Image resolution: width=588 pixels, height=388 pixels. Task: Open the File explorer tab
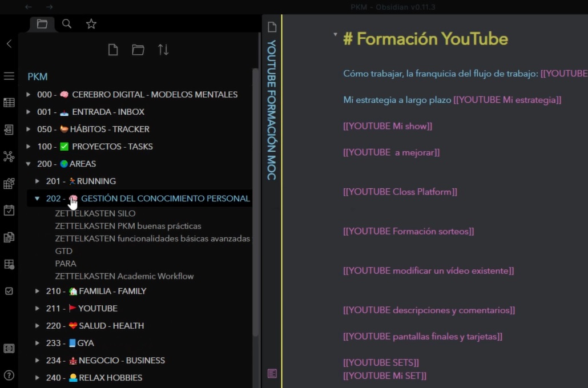click(42, 24)
